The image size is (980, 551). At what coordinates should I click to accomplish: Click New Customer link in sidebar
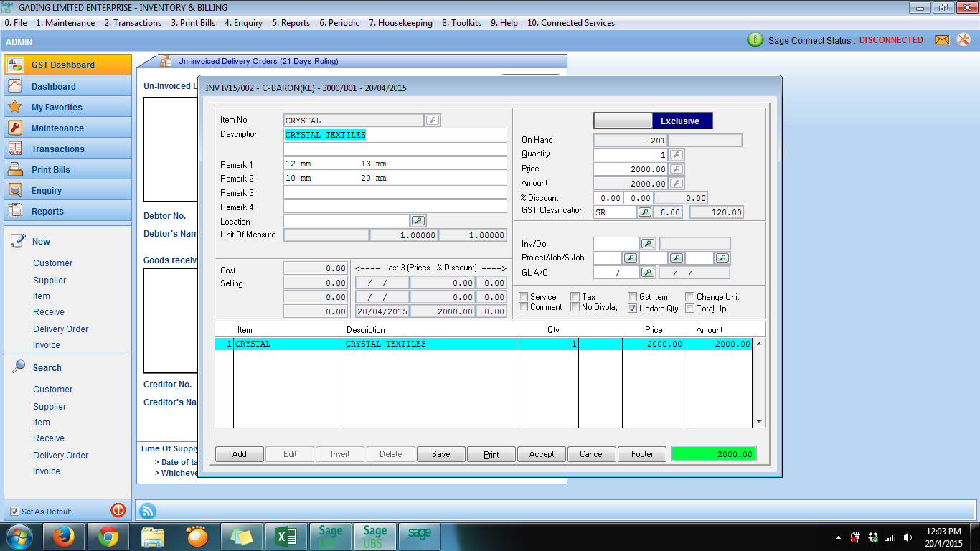tap(53, 263)
